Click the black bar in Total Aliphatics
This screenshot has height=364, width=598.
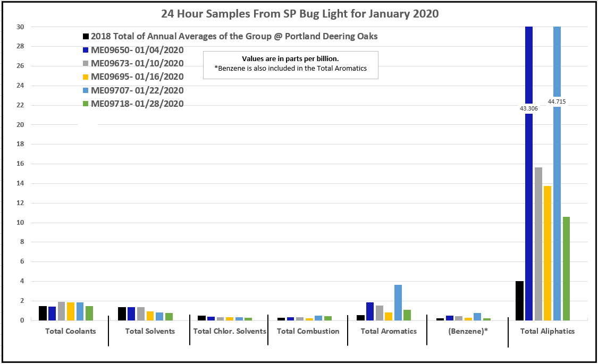pos(519,301)
